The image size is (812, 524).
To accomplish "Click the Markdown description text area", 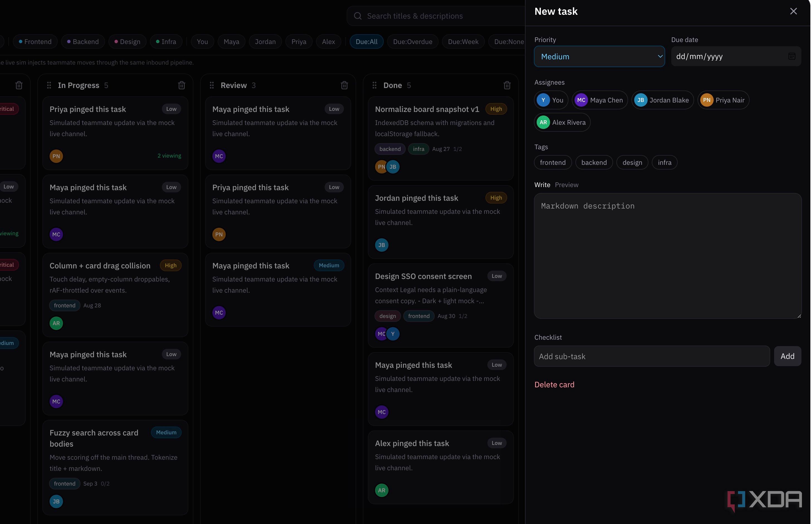I will (x=667, y=256).
